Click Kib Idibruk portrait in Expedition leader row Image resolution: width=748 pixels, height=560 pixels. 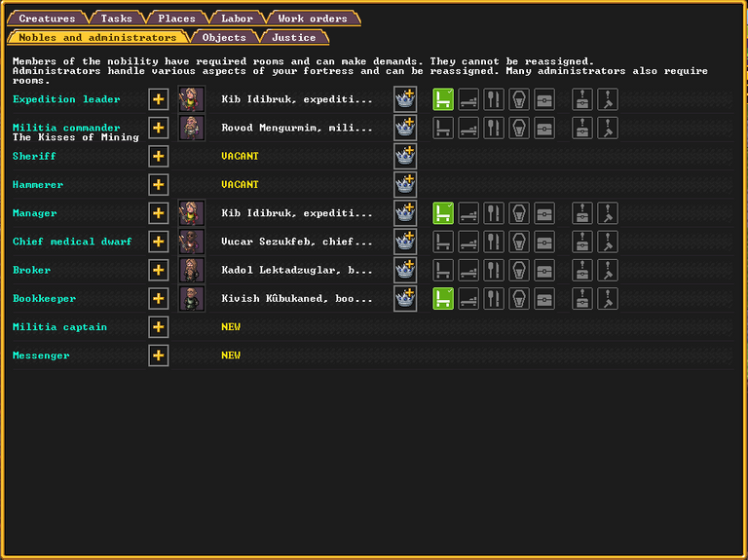191,99
